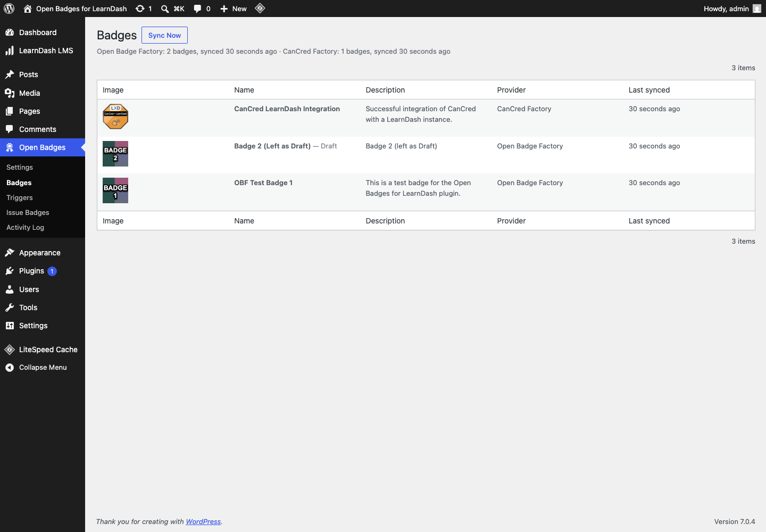Open the search command palette icon
Image resolution: width=766 pixels, height=532 pixels.
[165, 9]
